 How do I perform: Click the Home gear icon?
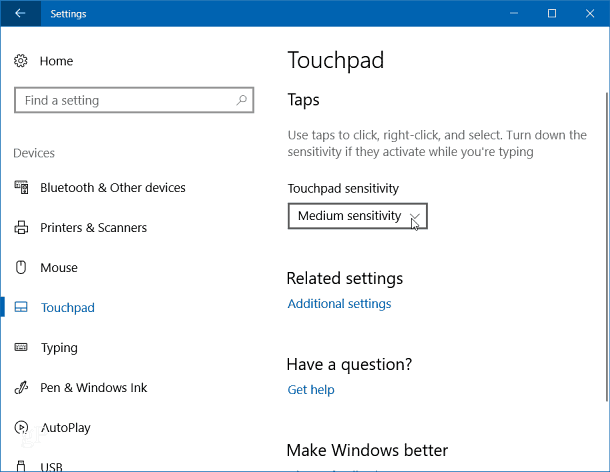[x=21, y=61]
